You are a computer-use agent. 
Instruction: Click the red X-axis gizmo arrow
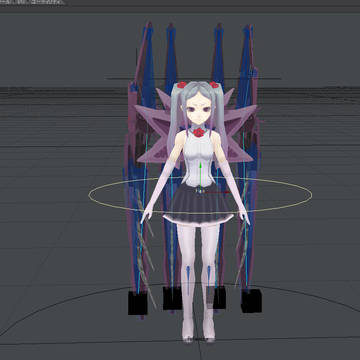(216, 192)
